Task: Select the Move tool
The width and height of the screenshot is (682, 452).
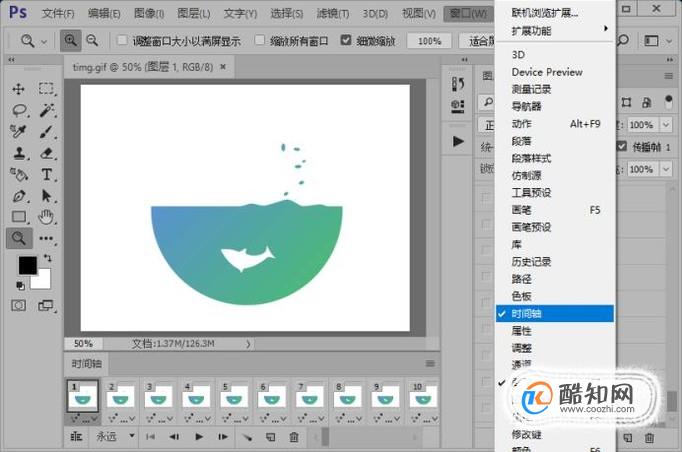Action: [x=18, y=89]
